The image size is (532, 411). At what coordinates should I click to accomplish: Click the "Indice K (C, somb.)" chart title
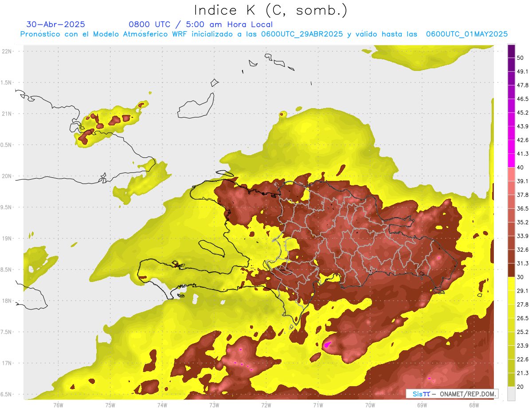(x=271, y=10)
